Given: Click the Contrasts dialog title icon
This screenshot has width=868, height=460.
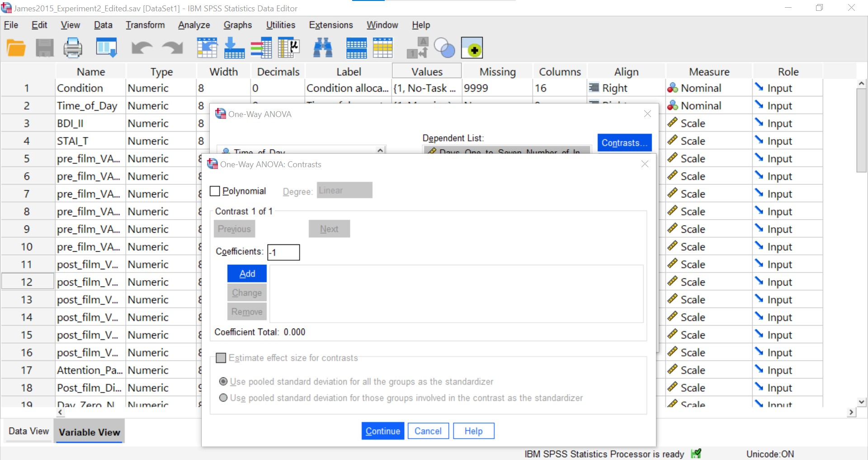Looking at the screenshot, I should 212,164.
